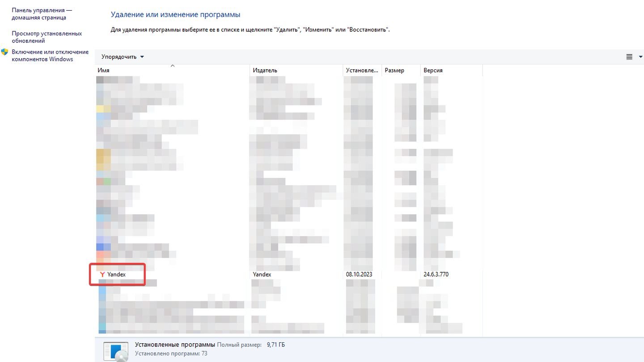Viewport: 644px width, 362px height.
Task: Click total size value 9,71 ГБ
Action: click(x=276, y=345)
